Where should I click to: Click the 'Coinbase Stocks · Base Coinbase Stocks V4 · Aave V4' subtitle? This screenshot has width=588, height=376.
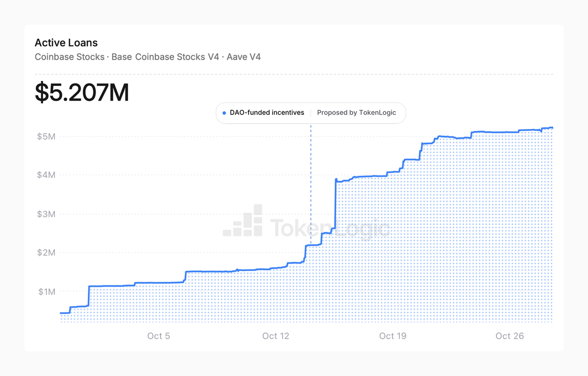click(147, 57)
